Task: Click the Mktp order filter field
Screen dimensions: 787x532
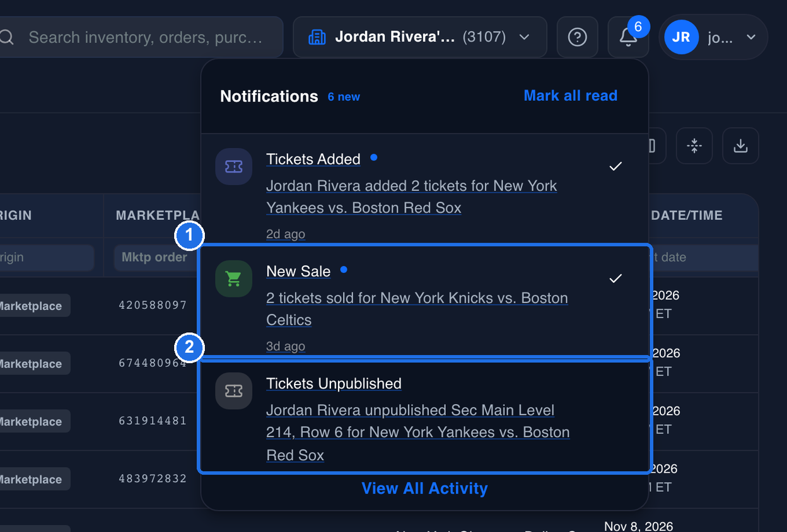Action: coord(156,257)
